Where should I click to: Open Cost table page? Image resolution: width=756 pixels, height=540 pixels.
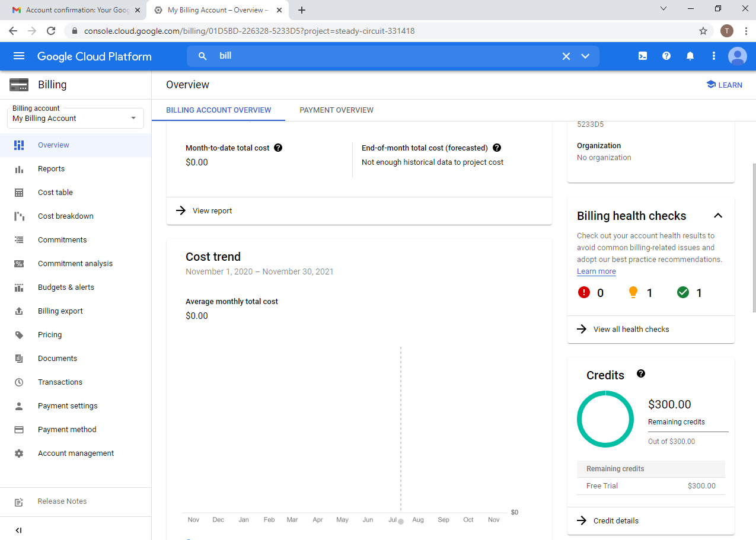click(x=76, y=193)
